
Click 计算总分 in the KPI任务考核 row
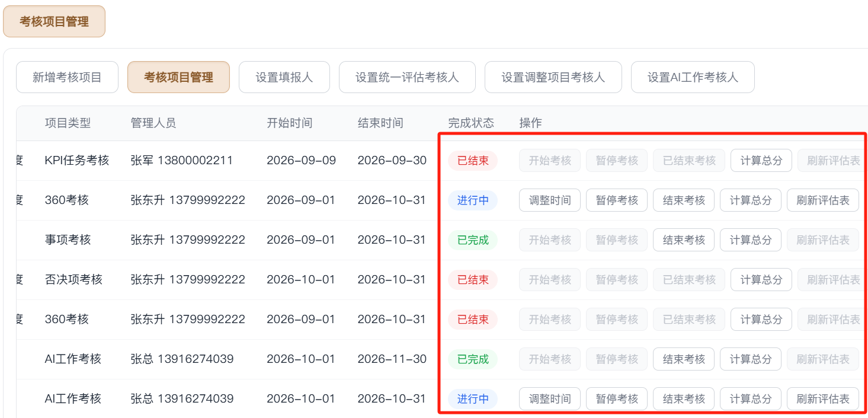[761, 160]
